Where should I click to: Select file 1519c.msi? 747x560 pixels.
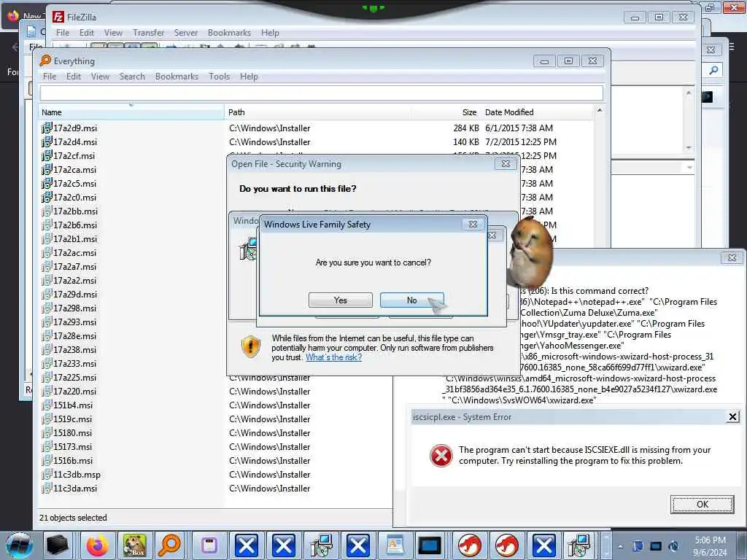point(72,419)
